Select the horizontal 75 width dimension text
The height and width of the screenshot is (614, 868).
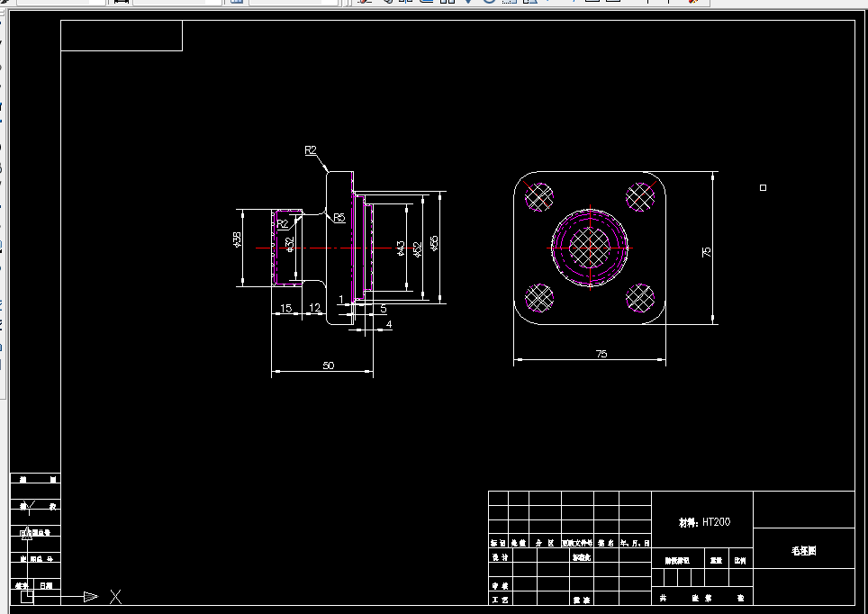[601, 354]
